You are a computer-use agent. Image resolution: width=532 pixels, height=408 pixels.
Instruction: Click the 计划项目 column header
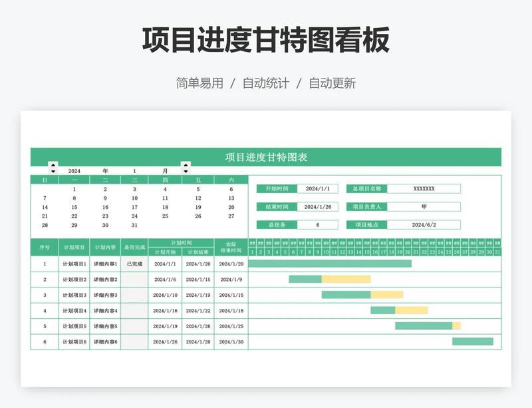point(74,248)
